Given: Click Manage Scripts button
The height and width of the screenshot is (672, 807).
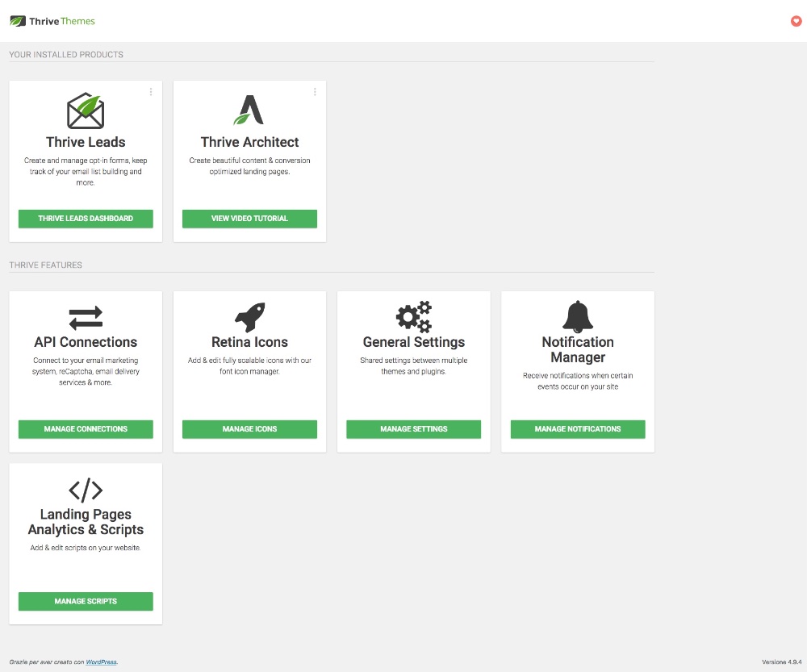Looking at the screenshot, I should click(x=86, y=602).
